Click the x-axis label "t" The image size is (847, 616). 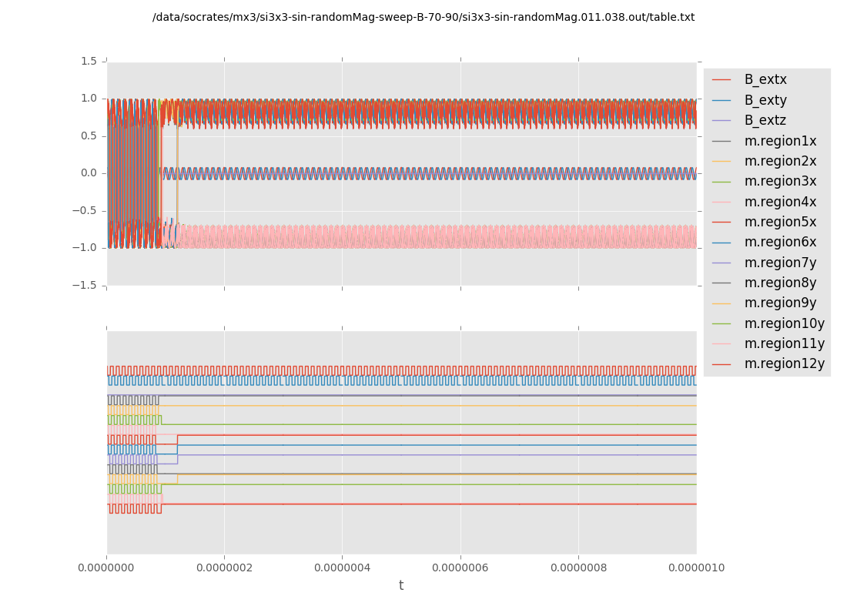click(401, 586)
